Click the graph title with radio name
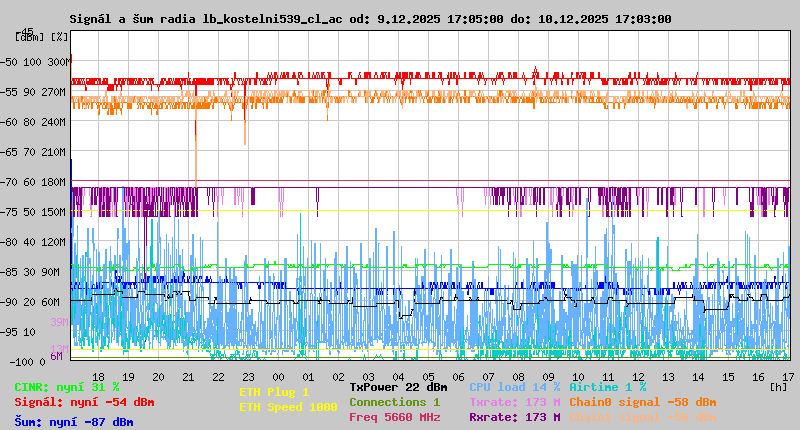800x430 pixels. click(x=370, y=19)
